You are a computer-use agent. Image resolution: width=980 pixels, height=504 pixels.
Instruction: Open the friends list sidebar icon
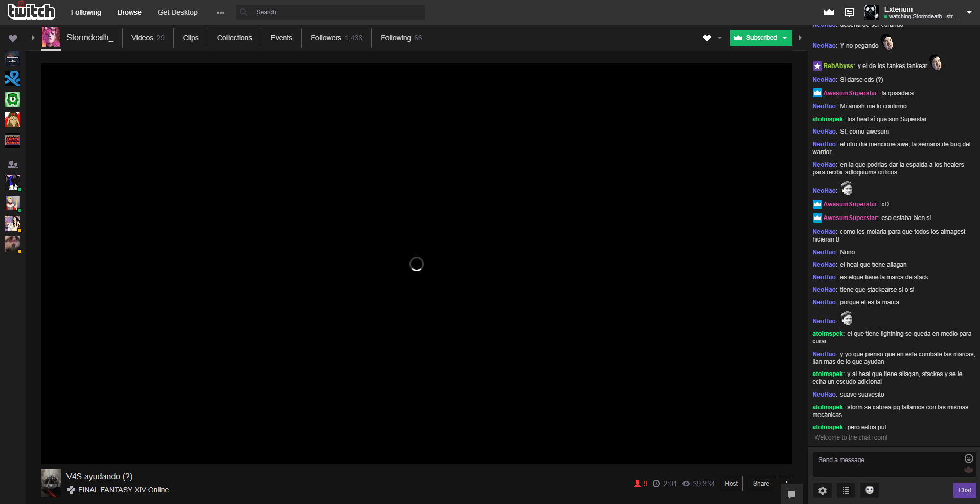(13, 164)
